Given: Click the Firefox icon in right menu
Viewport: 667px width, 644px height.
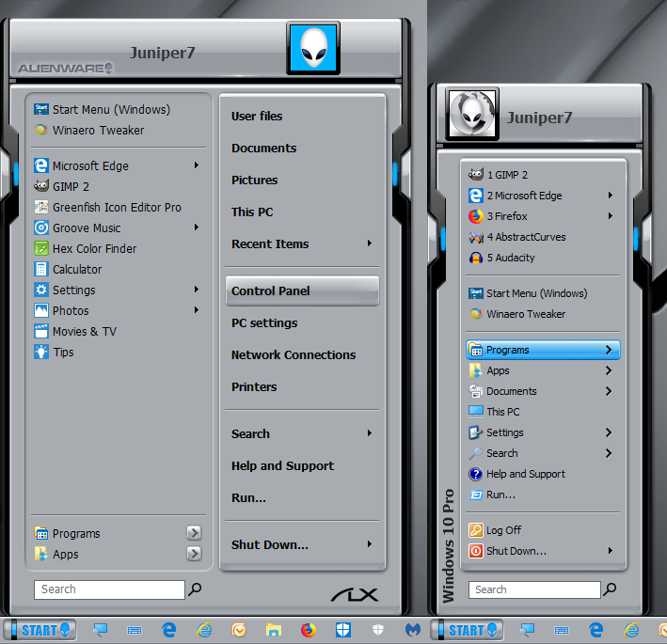Looking at the screenshot, I should click(x=476, y=216).
